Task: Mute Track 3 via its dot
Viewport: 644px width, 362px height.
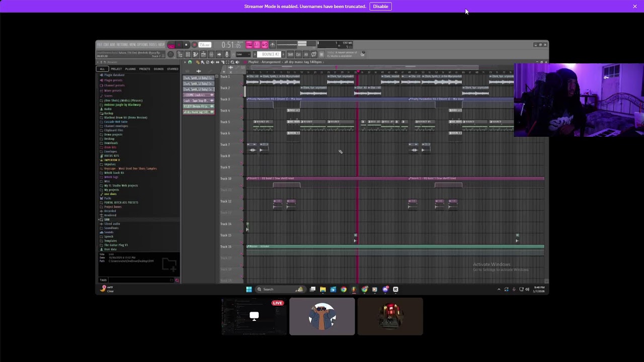Action: pos(241,106)
